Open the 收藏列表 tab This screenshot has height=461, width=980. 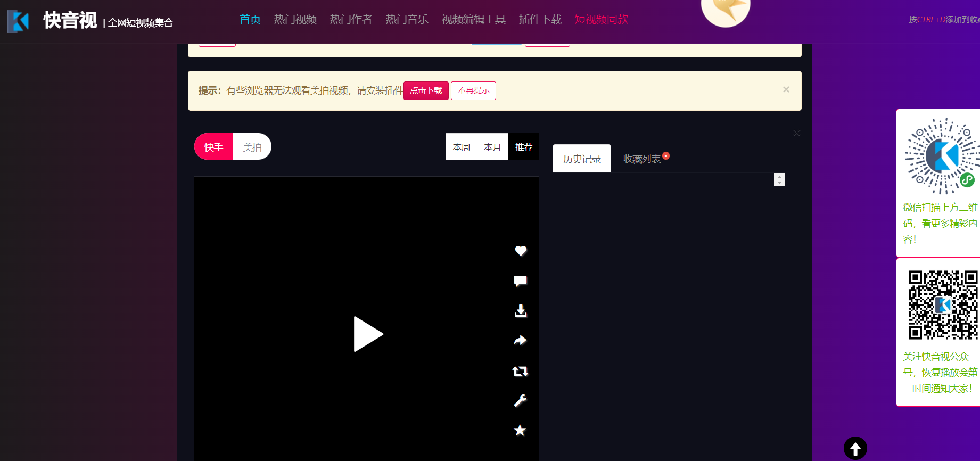(642, 159)
